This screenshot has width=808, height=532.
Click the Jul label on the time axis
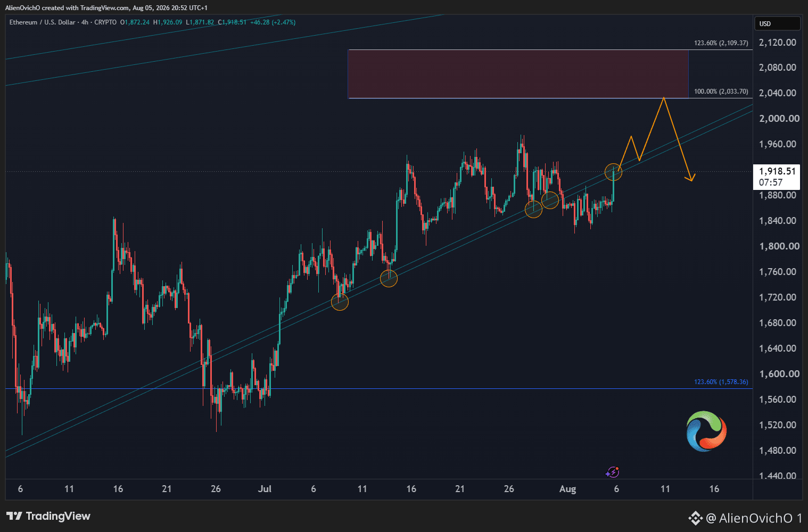(x=265, y=489)
